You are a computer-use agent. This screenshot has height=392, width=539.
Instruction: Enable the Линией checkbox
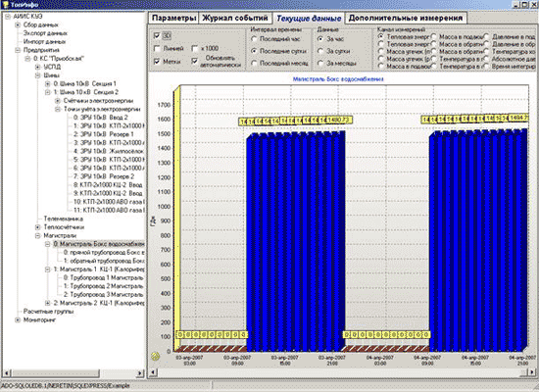[x=157, y=48]
